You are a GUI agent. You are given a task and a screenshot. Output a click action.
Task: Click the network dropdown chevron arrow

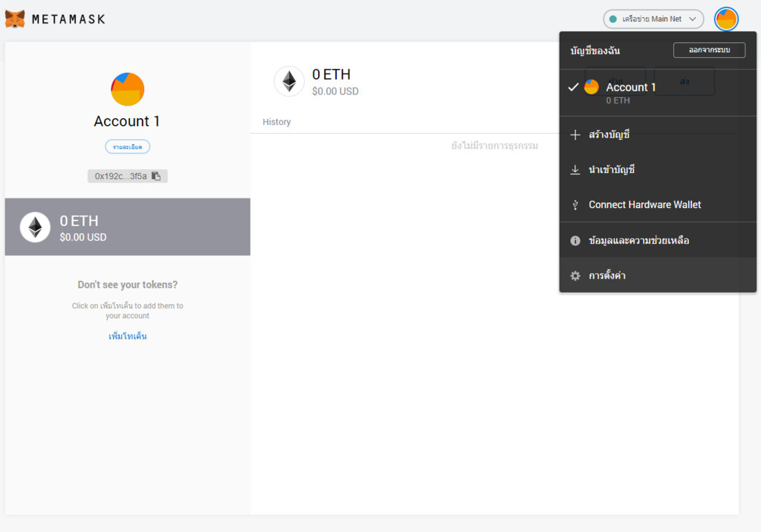click(693, 19)
